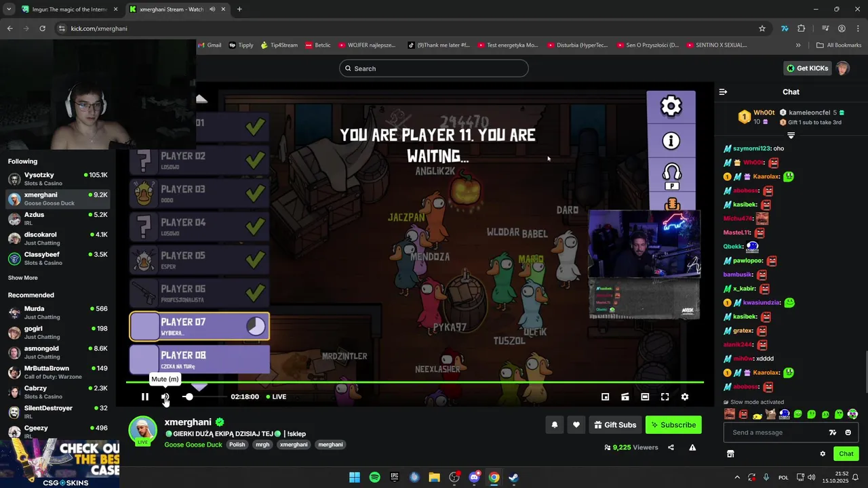Go back in browser history
868x488 pixels.
[9, 28]
